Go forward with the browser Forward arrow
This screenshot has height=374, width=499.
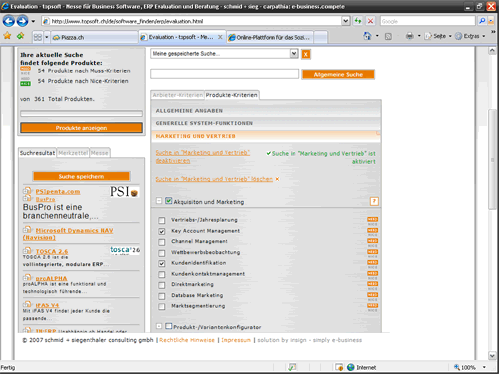[22, 21]
